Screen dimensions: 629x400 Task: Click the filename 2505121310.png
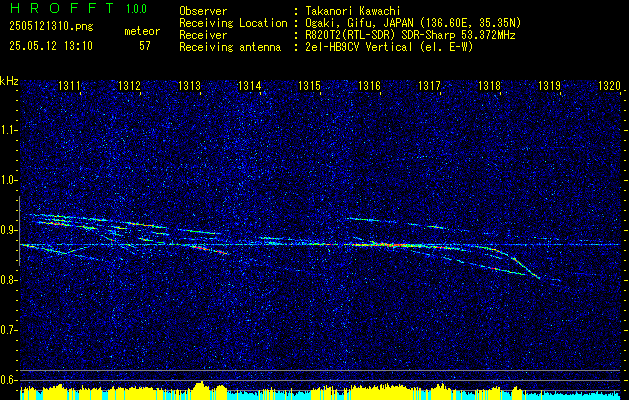tap(51, 27)
